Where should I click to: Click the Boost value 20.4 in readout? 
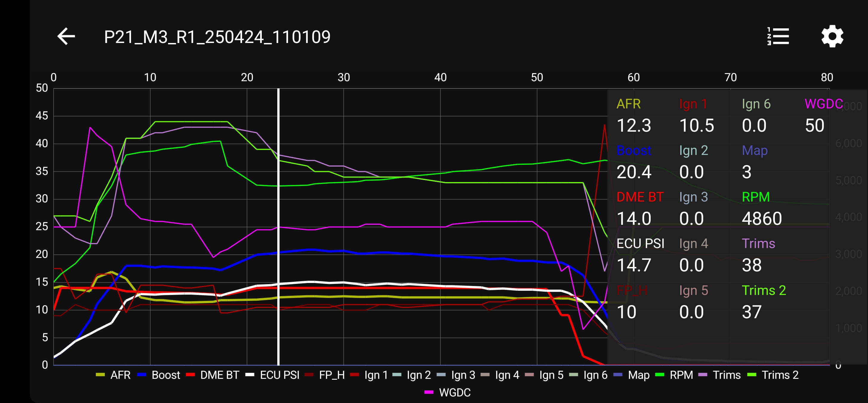pos(634,172)
